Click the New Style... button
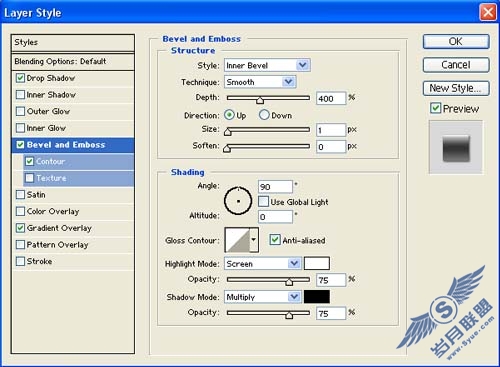The height and width of the screenshot is (367, 500). (x=456, y=88)
